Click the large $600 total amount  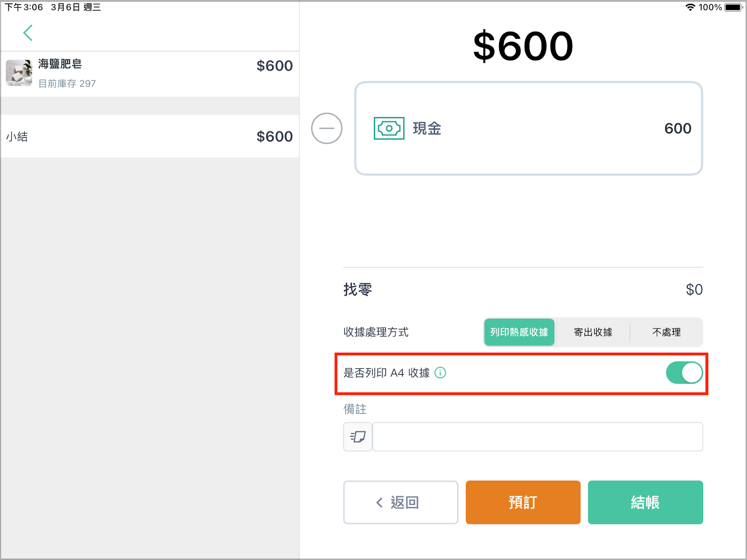point(523,46)
